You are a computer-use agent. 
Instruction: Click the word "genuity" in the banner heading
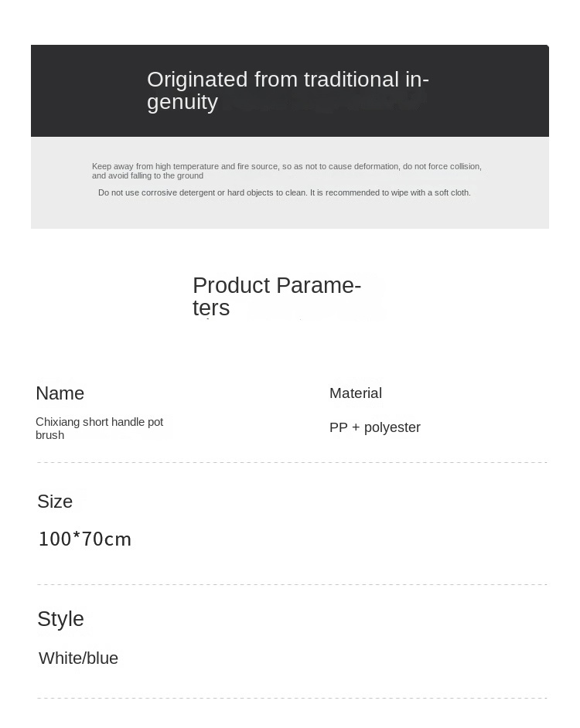(x=183, y=102)
